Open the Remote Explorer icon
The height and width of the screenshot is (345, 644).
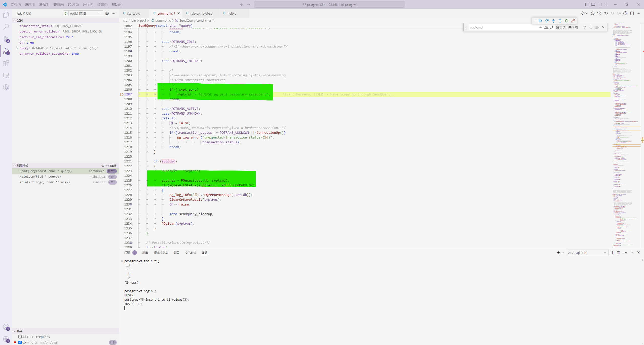coord(6,75)
